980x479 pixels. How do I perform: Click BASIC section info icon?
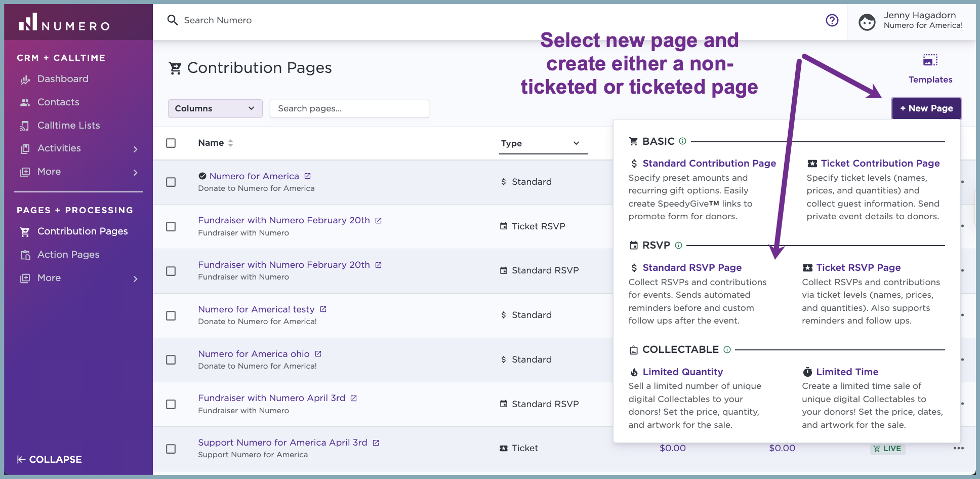(682, 141)
